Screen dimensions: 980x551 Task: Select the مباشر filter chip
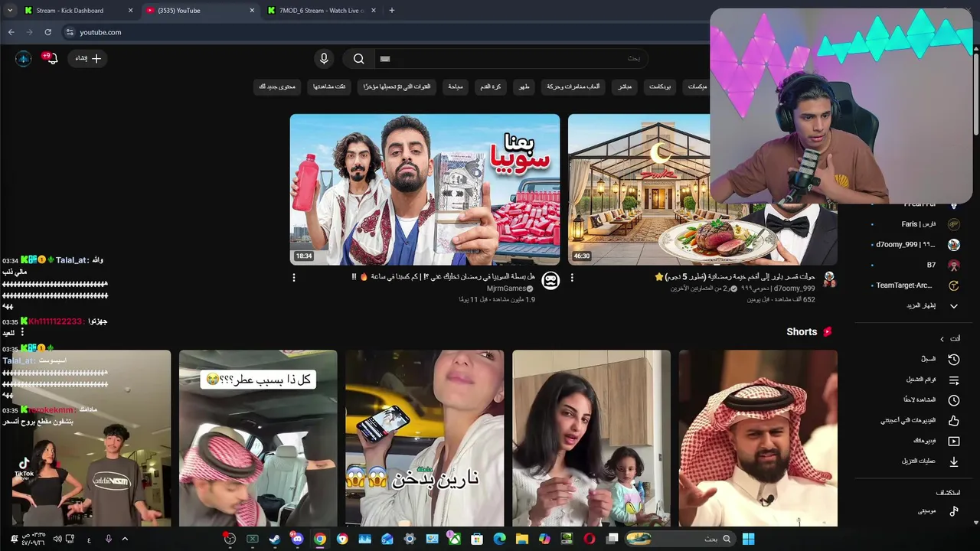(x=625, y=86)
